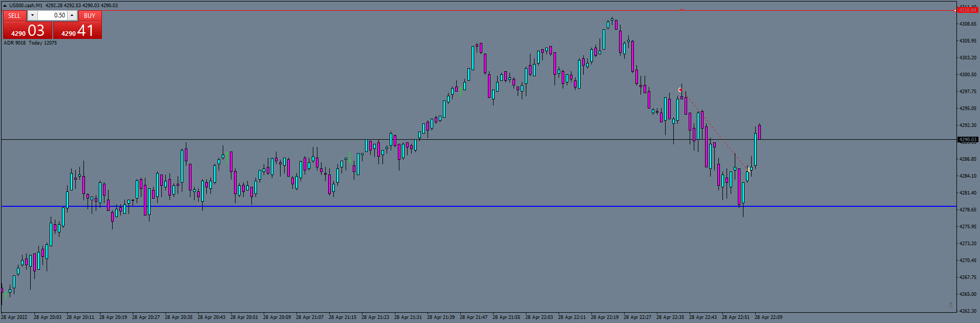The height and width of the screenshot is (323, 980).
Task: Click the yellow trade exit marker
Action: pos(749,169)
